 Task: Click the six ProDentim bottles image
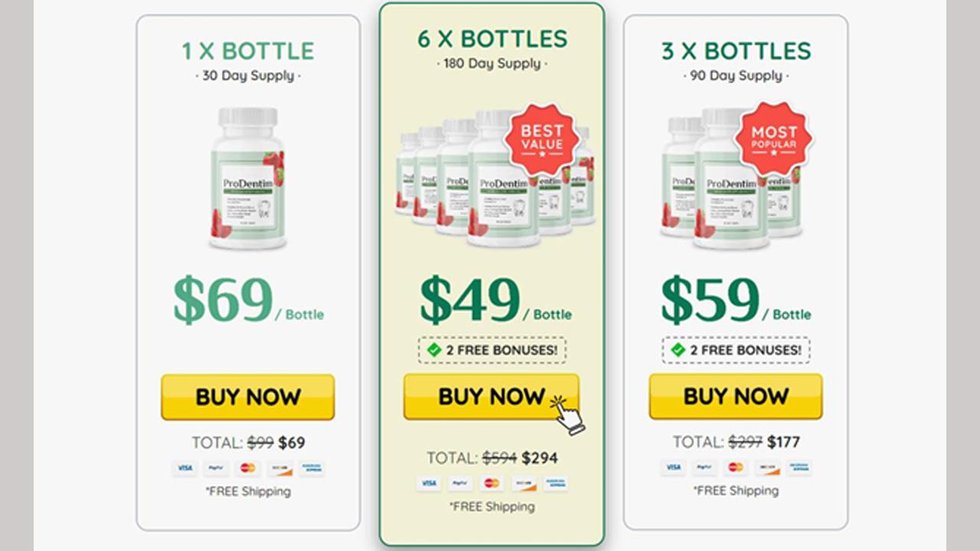(x=495, y=178)
